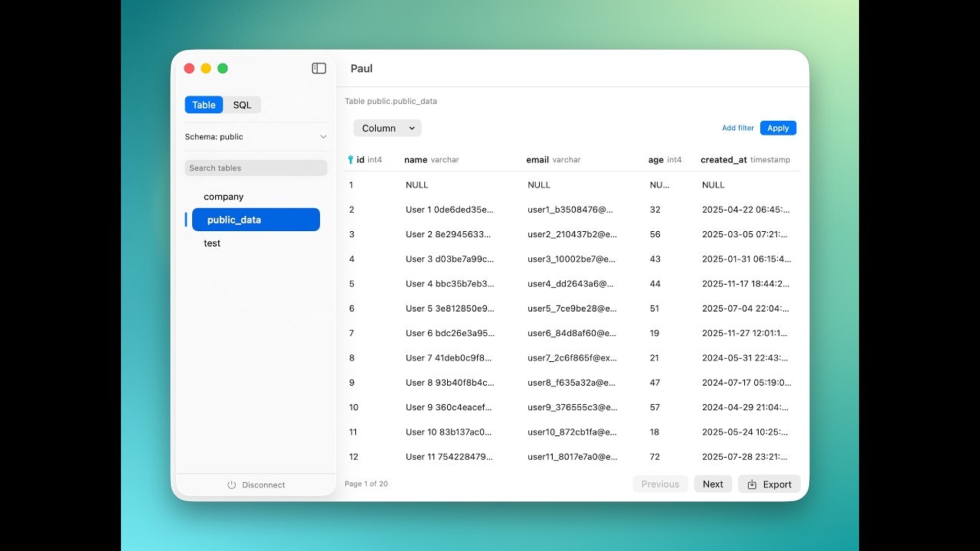Click the Disconnect button with its power icon
Image resolution: width=980 pixels, height=551 pixels.
(256, 484)
